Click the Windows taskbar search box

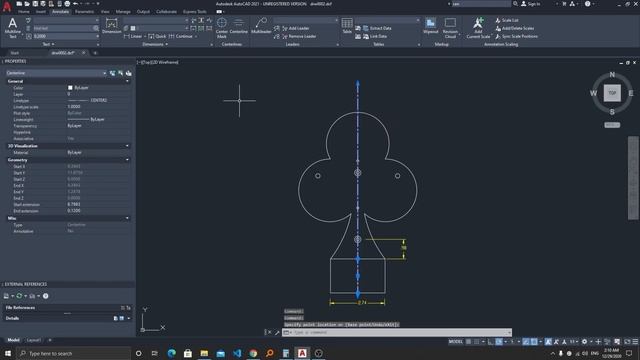click(x=73, y=353)
